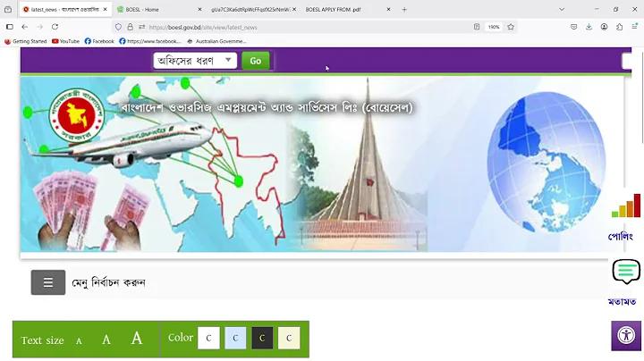Open the accessibility options icon
The width and height of the screenshot is (644, 361).
click(626, 336)
